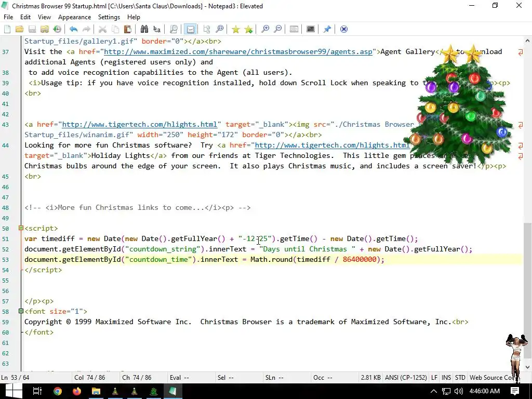
Task: Open Task View on the taskbar
Action: coord(37,391)
